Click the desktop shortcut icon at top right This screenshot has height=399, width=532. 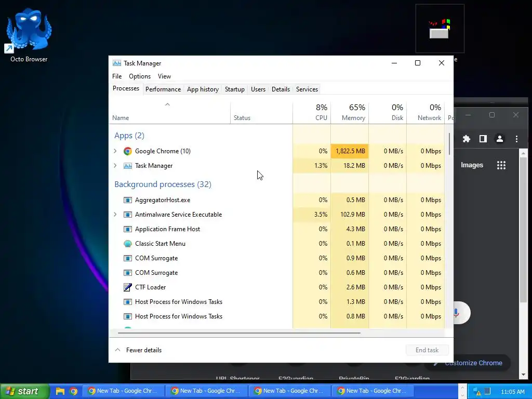[x=440, y=29]
